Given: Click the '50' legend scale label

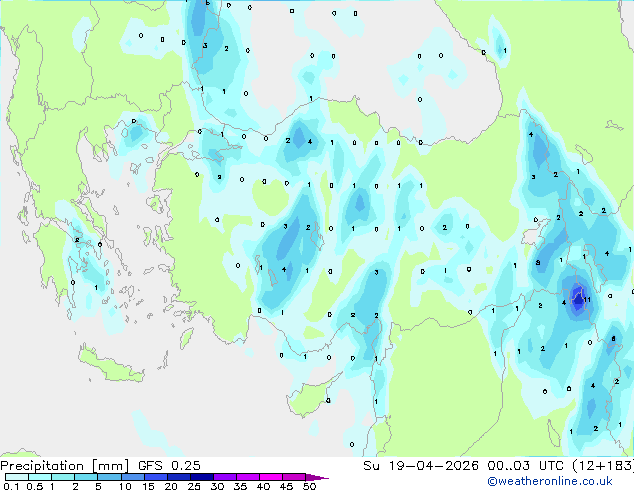Looking at the screenshot, I should (x=309, y=486).
